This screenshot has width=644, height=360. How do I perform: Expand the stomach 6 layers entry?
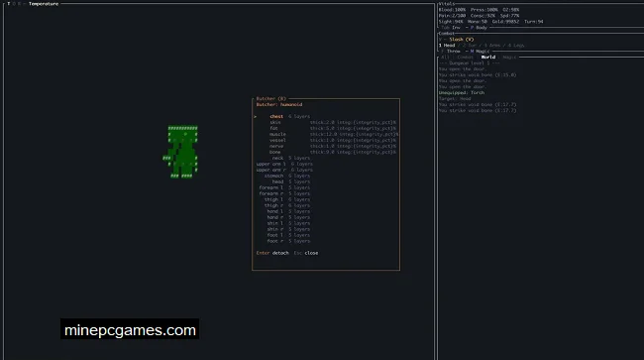[287, 176]
